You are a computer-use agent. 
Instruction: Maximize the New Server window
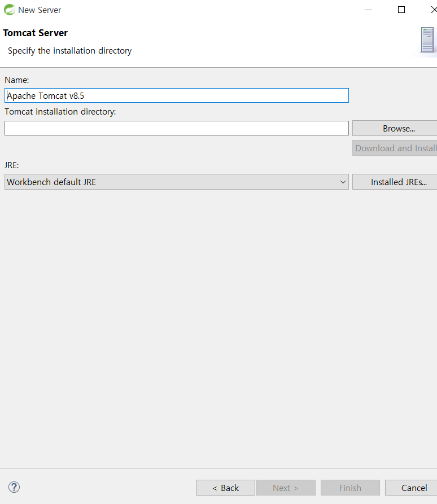coord(401,10)
